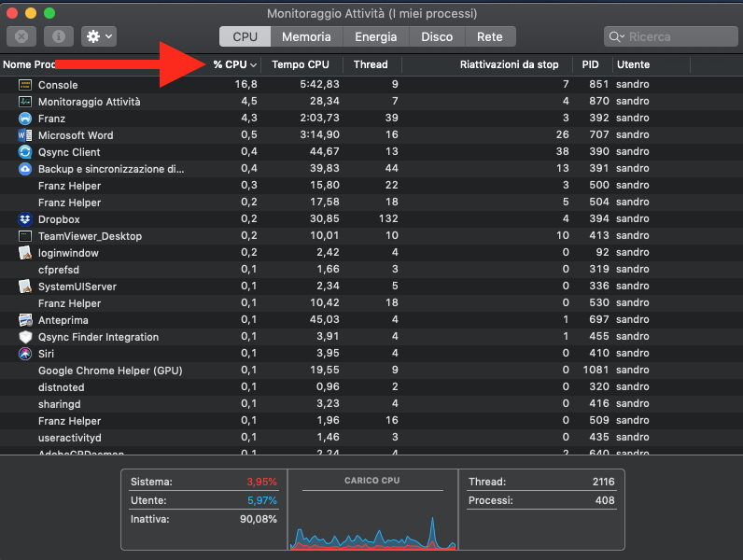The height and width of the screenshot is (560, 743).
Task: Select the cfprefsd process row
Action: pyautogui.click(x=371, y=270)
